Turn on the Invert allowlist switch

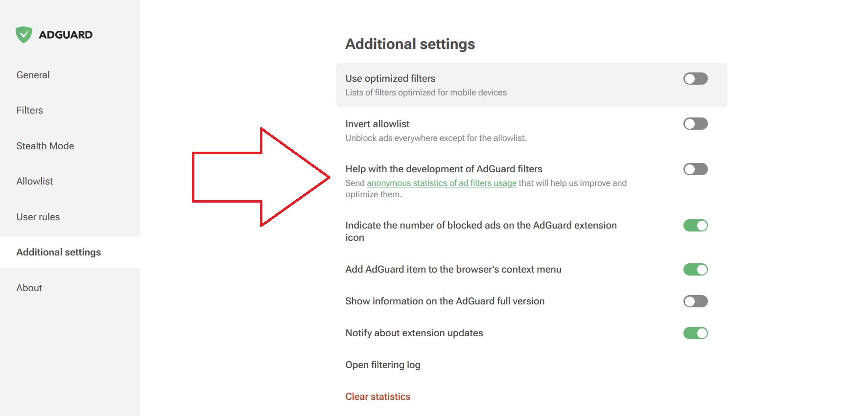pyautogui.click(x=695, y=124)
